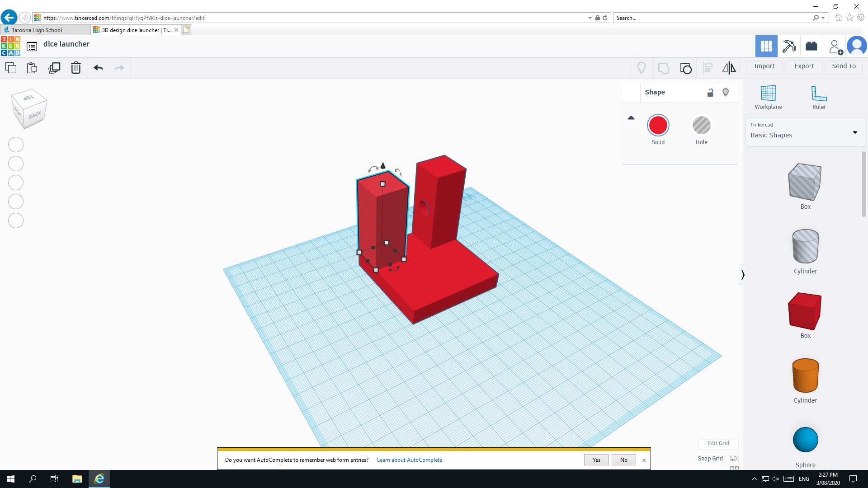
Task: Click the Fit all in view button
Action: (16, 164)
